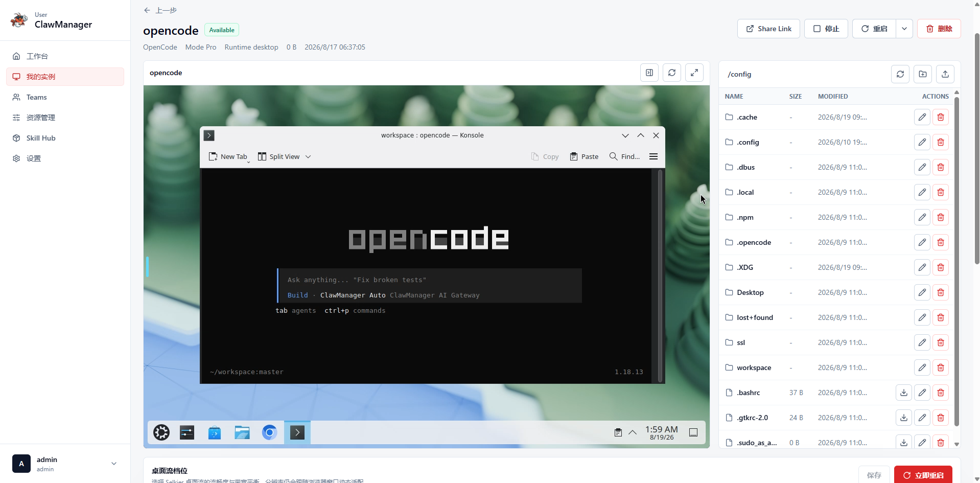Click the opencode Ask anything prompt field
Screen dimensions: 980x483
click(429, 280)
